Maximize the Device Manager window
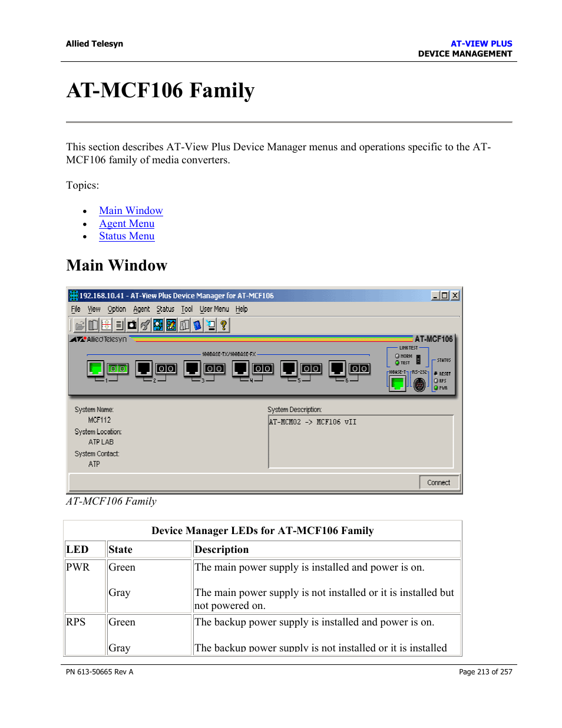The width and height of the screenshot is (562, 728). pos(445,295)
